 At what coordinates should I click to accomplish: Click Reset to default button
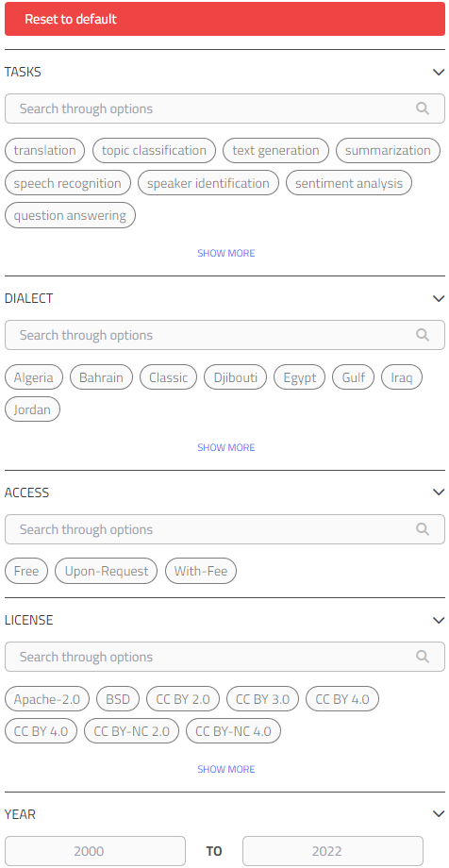point(224,19)
